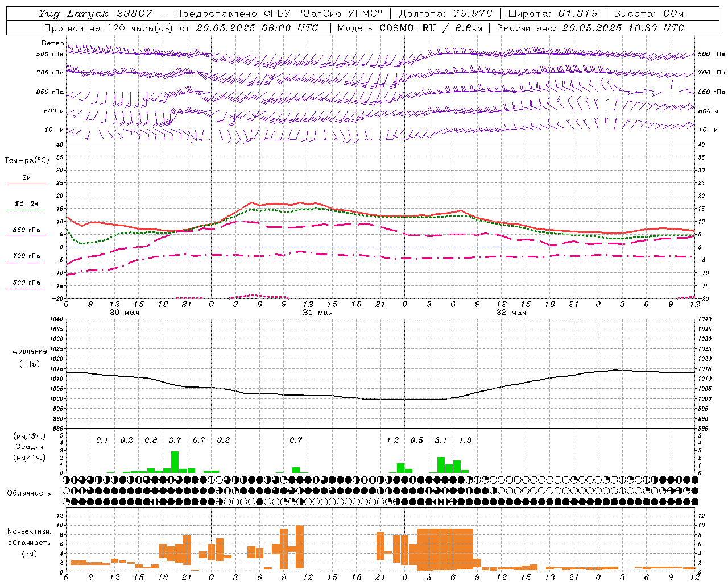Click the '700 гПа' temperature legend entry
The width and height of the screenshot is (728, 582).
coord(27,256)
